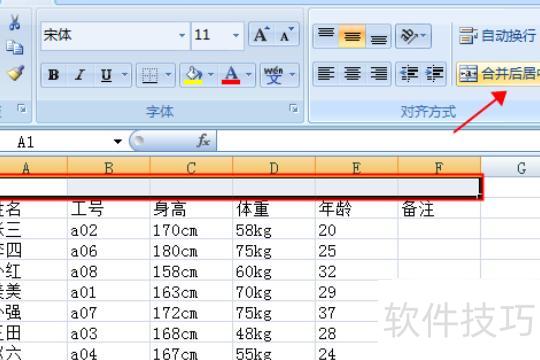Screen dimensions: 540x360
Task: Set middle vertical alignment
Action: point(352,35)
